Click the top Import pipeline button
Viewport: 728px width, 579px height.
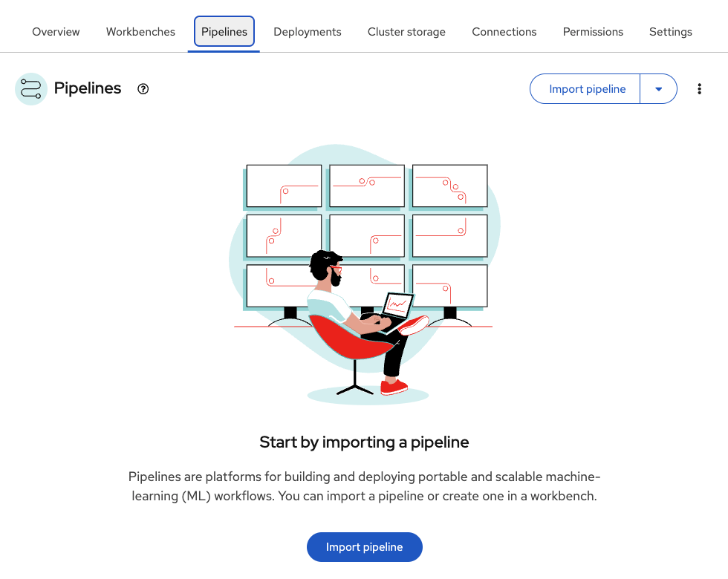[x=587, y=89]
